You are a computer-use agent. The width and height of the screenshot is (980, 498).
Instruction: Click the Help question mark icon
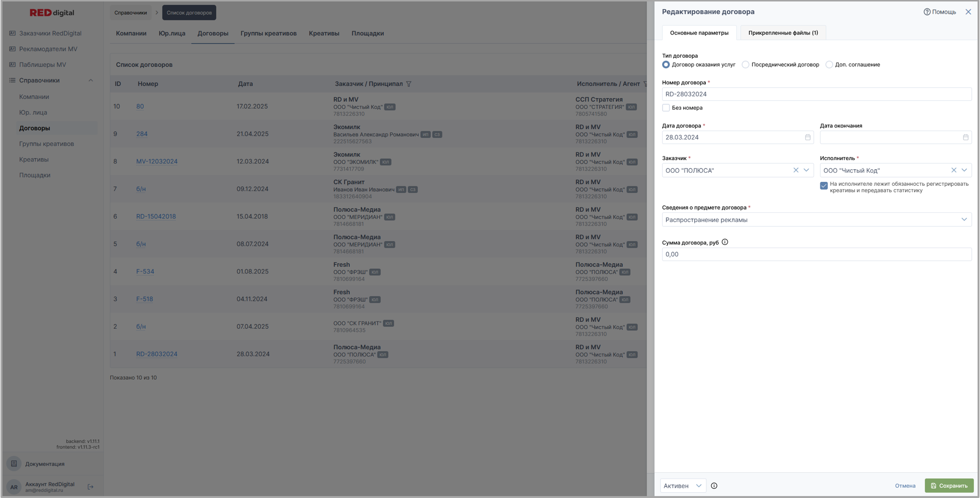click(x=927, y=12)
